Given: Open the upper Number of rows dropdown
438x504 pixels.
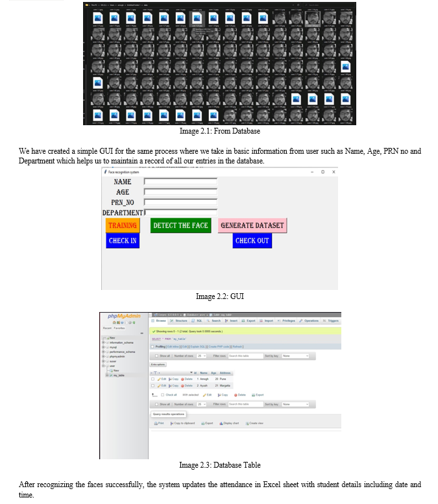Looking at the screenshot, I should click(202, 356).
